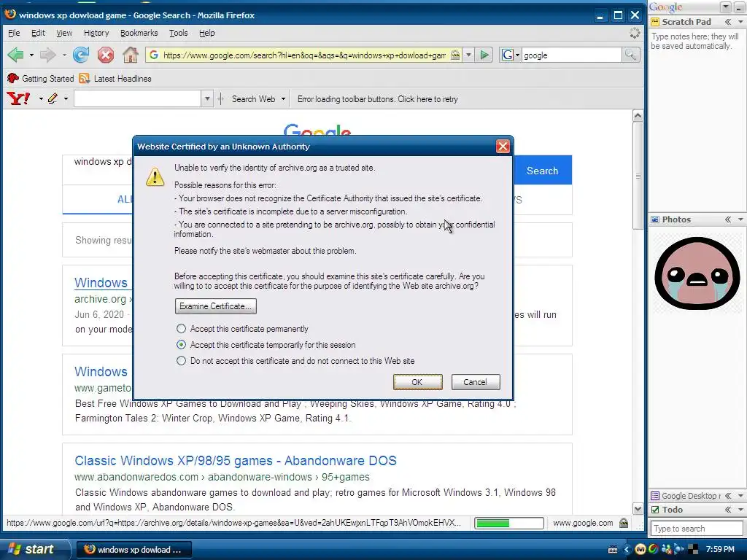Click the Getting Started bookmark icon
747x560 pixels.
13,79
